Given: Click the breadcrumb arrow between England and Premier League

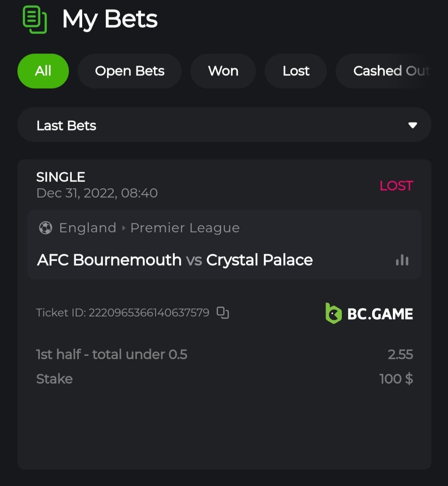Looking at the screenshot, I should point(124,228).
